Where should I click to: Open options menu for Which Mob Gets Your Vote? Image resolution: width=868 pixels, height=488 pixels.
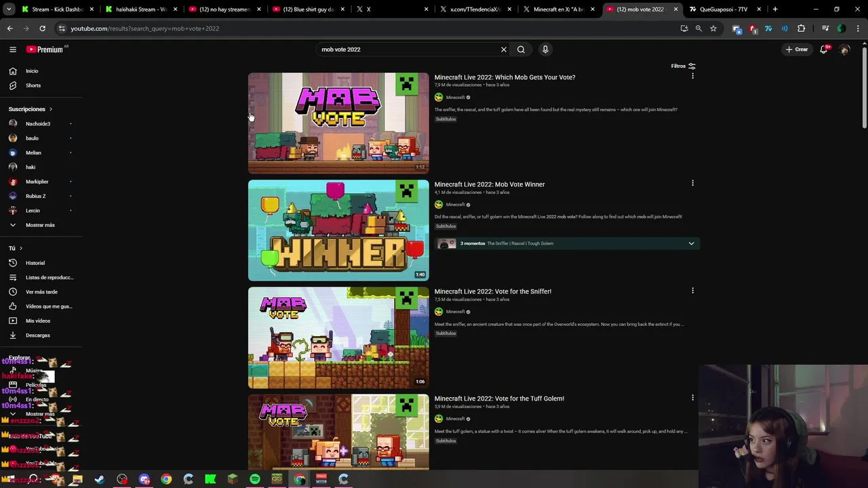coord(692,76)
